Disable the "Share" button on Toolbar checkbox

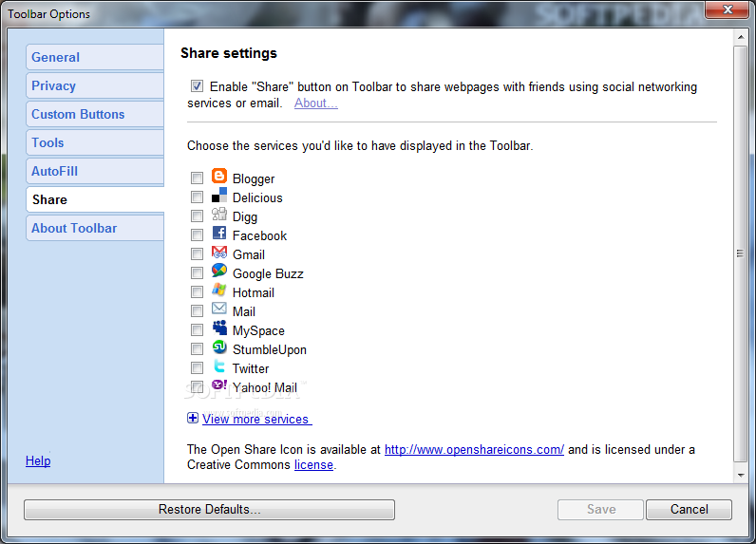coord(197,86)
